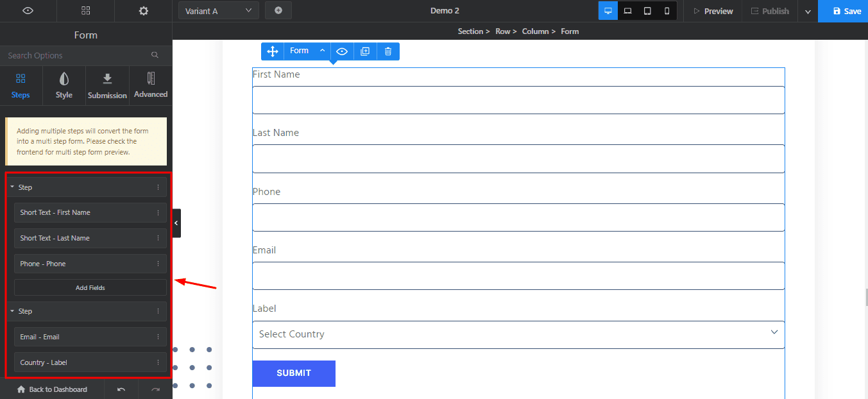The height and width of the screenshot is (399, 868).
Task: Click the First Name input field
Action: [x=518, y=100]
